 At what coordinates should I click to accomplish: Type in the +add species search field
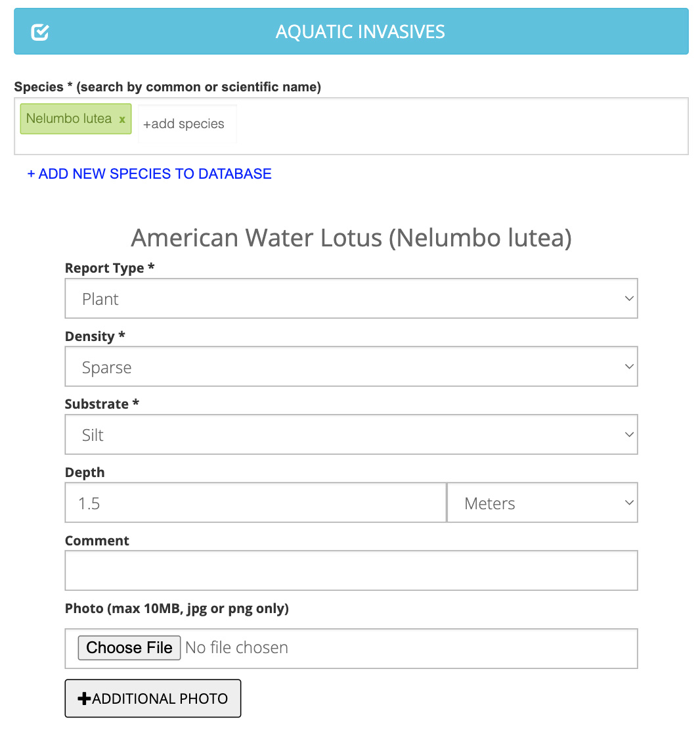186,124
